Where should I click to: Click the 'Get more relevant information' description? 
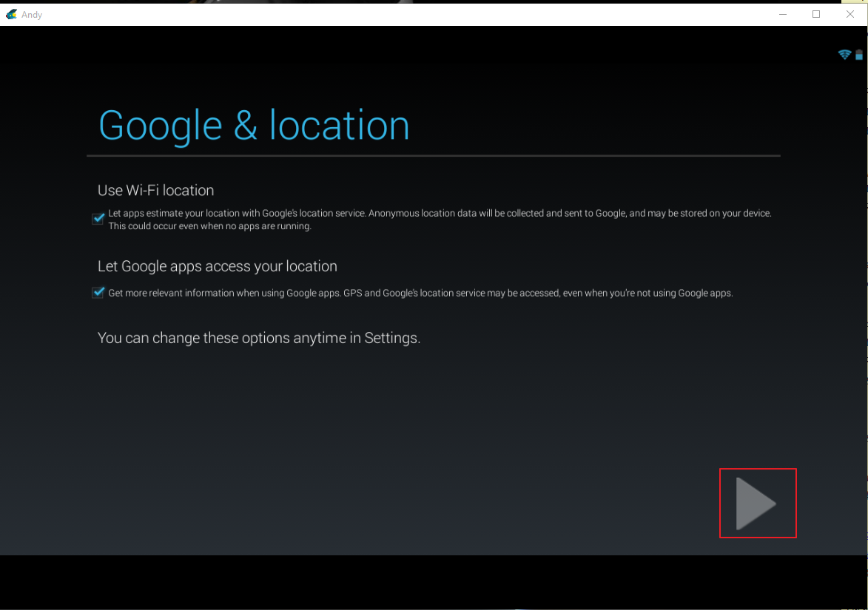(x=420, y=293)
